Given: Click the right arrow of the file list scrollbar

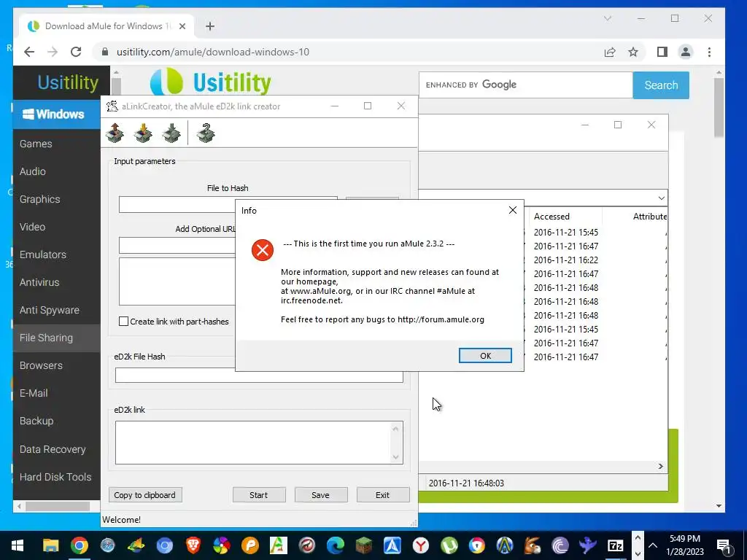Looking at the screenshot, I should (x=661, y=466).
